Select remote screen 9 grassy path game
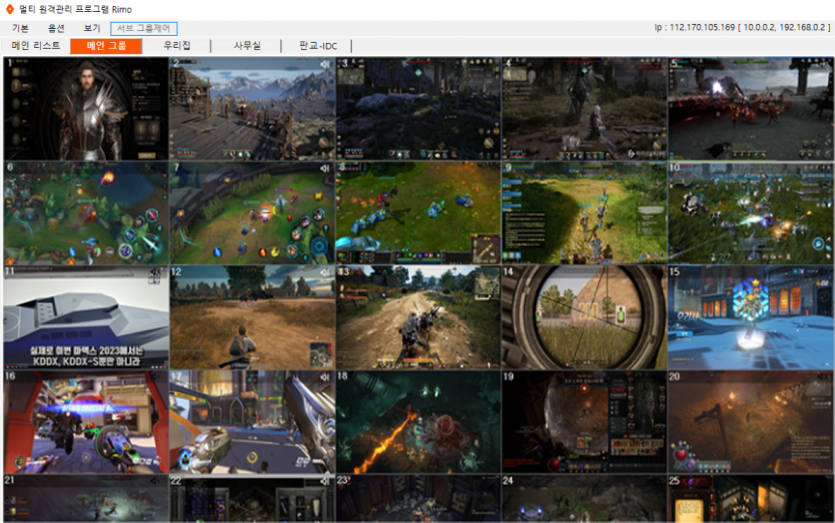This screenshot has height=523, width=835. 585,213
